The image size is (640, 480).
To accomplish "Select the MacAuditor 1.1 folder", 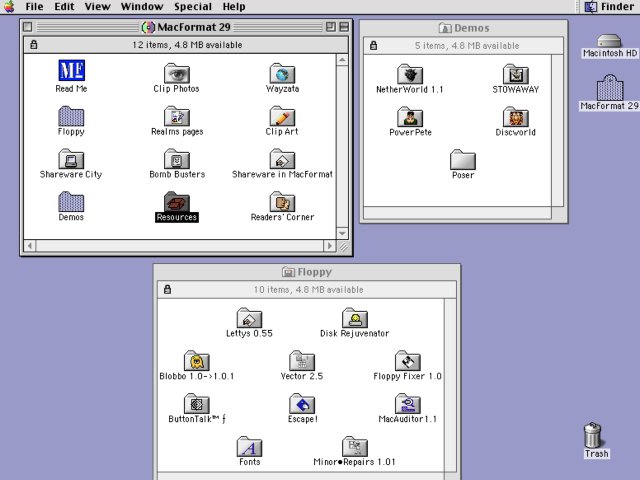I will tap(407, 404).
